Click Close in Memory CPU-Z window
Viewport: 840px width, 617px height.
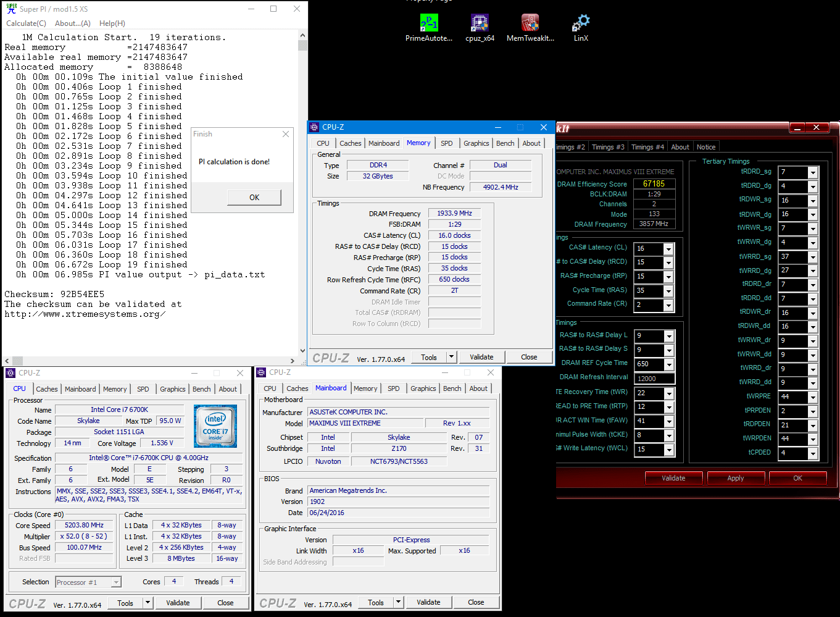(529, 357)
